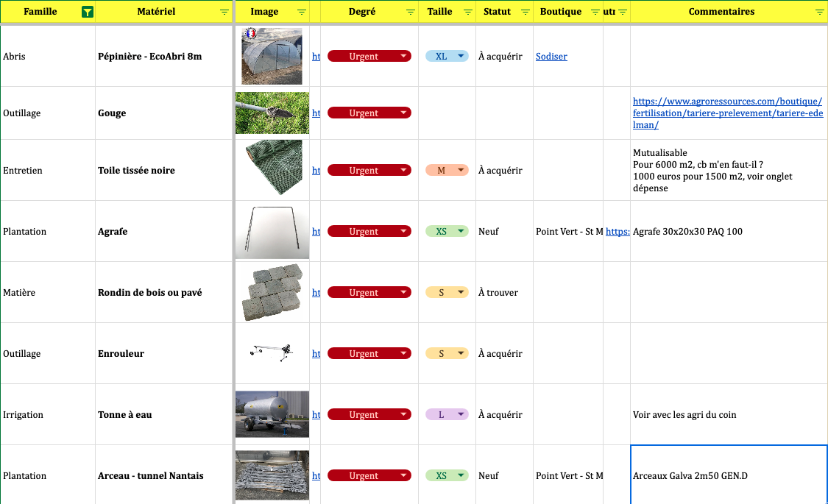Viewport: 828px width, 504px height.
Task: Click the Commentaires column filter icon
Action: click(819, 13)
